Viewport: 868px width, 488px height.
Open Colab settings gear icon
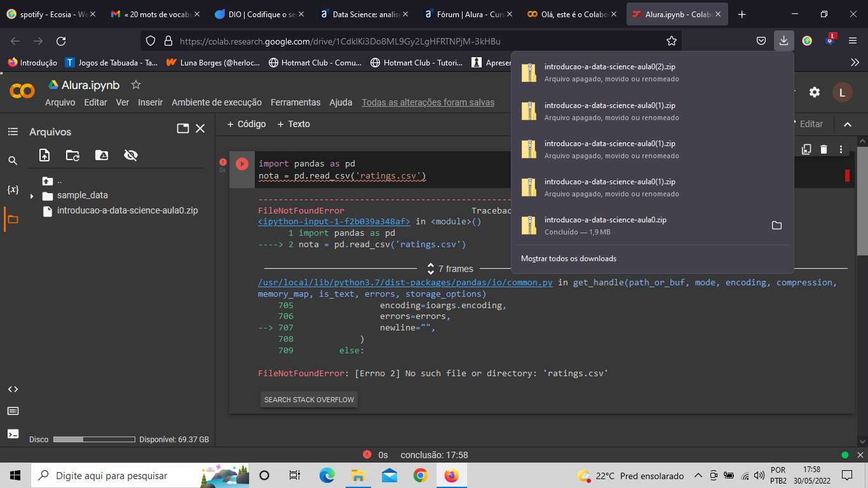pos(815,92)
